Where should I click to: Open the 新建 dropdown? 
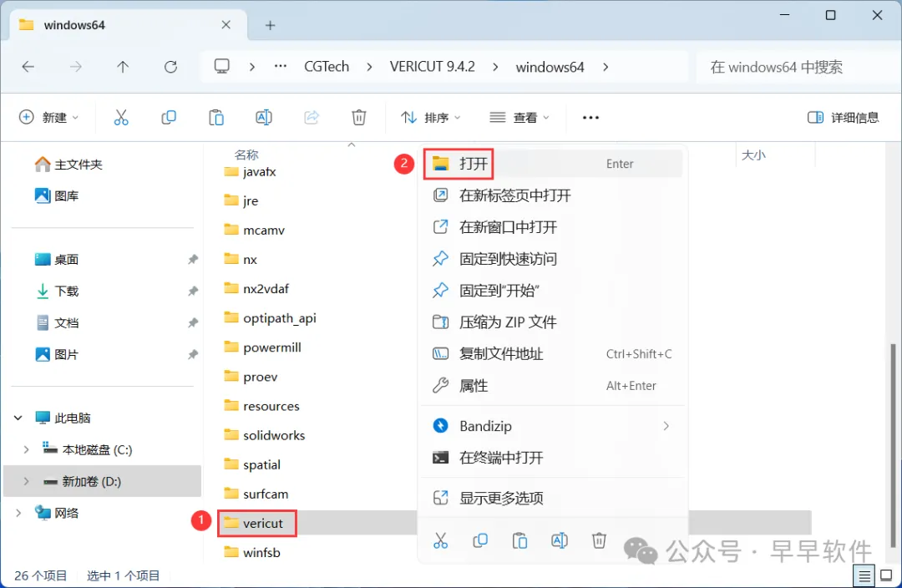[x=49, y=118]
